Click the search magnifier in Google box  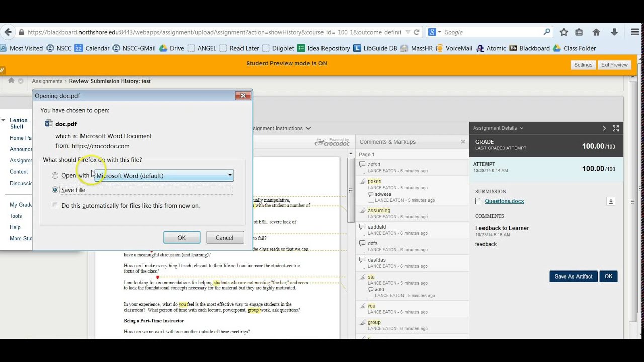547,32
